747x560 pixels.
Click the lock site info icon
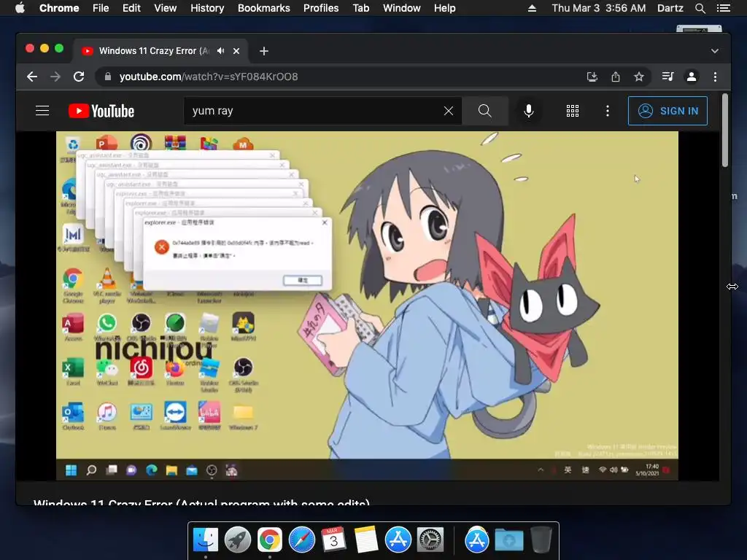(x=108, y=77)
